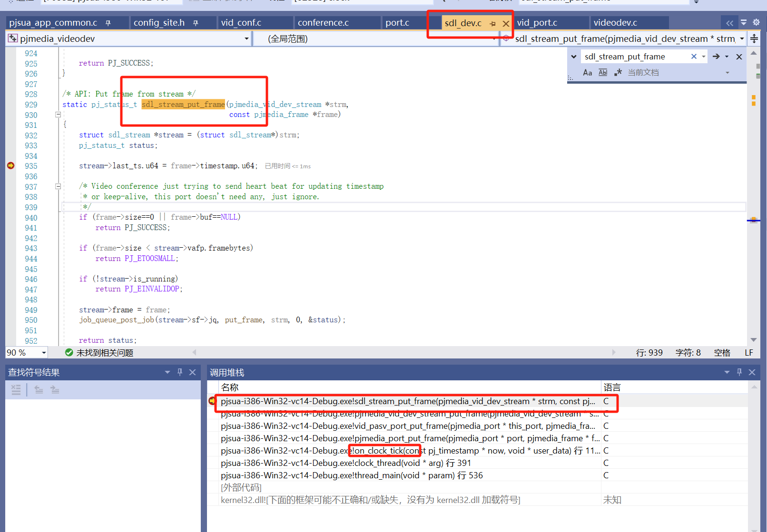Screen dimensions: 767x532
Task: Pin the sdl_dev.c tab
Action: [x=492, y=23]
